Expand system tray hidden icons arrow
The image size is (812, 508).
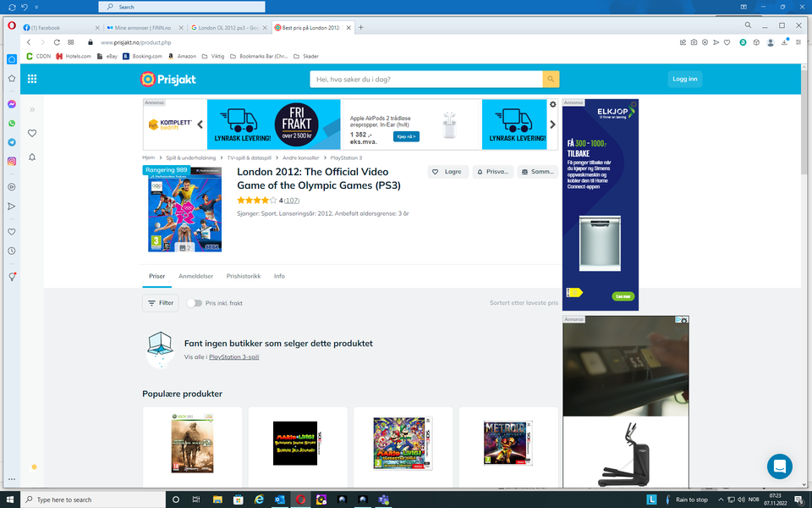tap(721, 500)
